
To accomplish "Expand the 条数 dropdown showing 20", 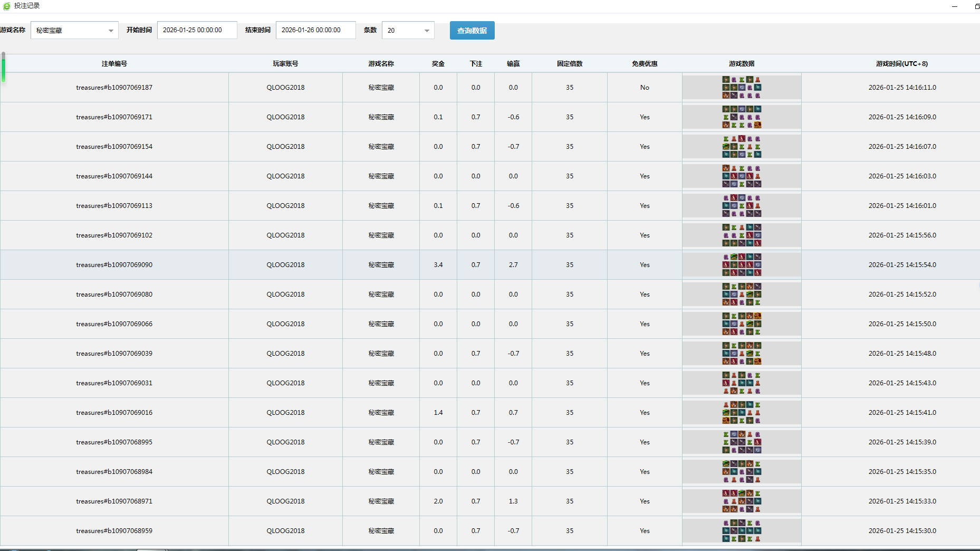I will pos(408,31).
